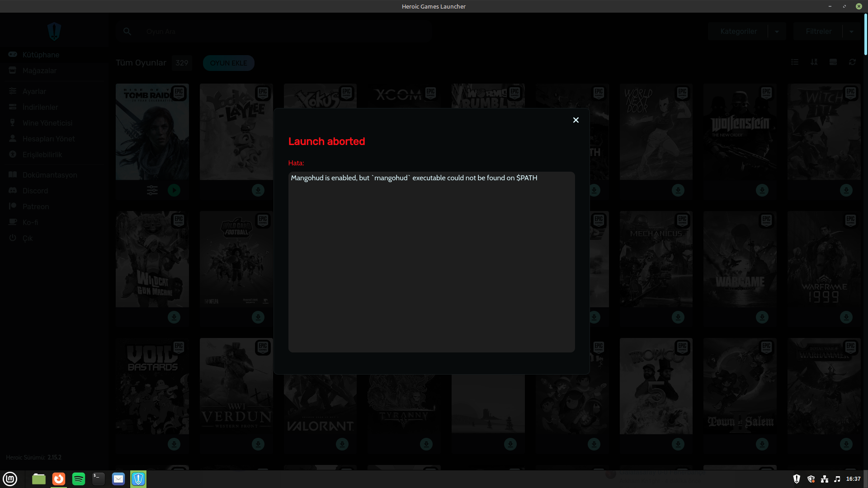Open Ayarlar in the sidebar
Screen dimensions: 868x488
point(34,91)
